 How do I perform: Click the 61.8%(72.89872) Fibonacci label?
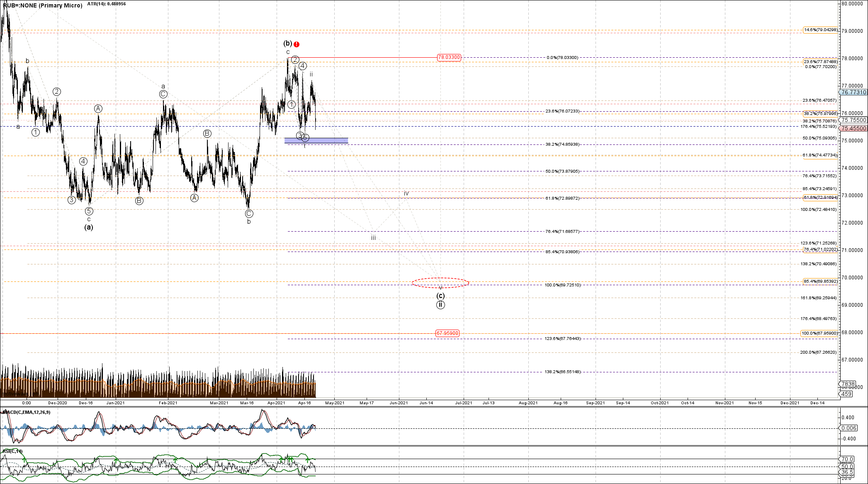coord(562,198)
